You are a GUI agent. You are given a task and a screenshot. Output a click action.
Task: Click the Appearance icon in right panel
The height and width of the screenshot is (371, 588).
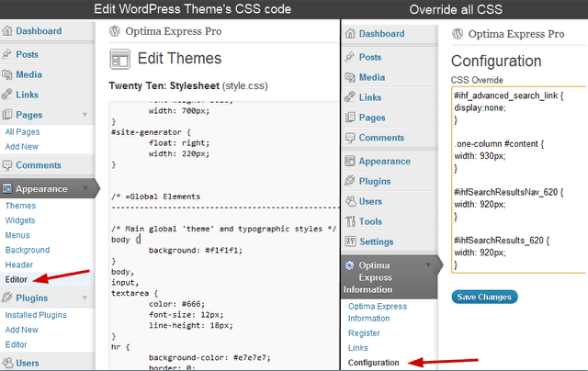click(350, 161)
